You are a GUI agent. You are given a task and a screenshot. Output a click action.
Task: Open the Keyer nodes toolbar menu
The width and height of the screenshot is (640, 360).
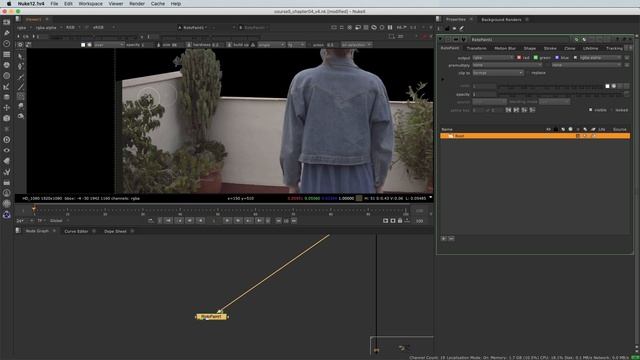pos(7,86)
